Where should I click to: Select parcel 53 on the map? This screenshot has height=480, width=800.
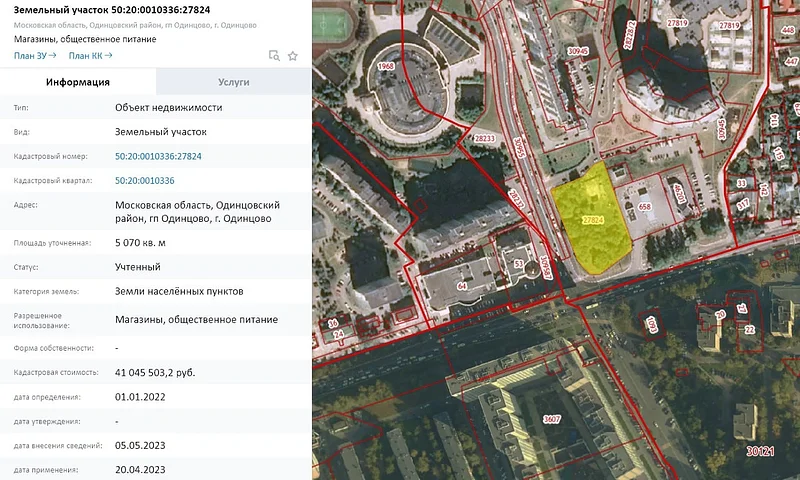coord(519,264)
